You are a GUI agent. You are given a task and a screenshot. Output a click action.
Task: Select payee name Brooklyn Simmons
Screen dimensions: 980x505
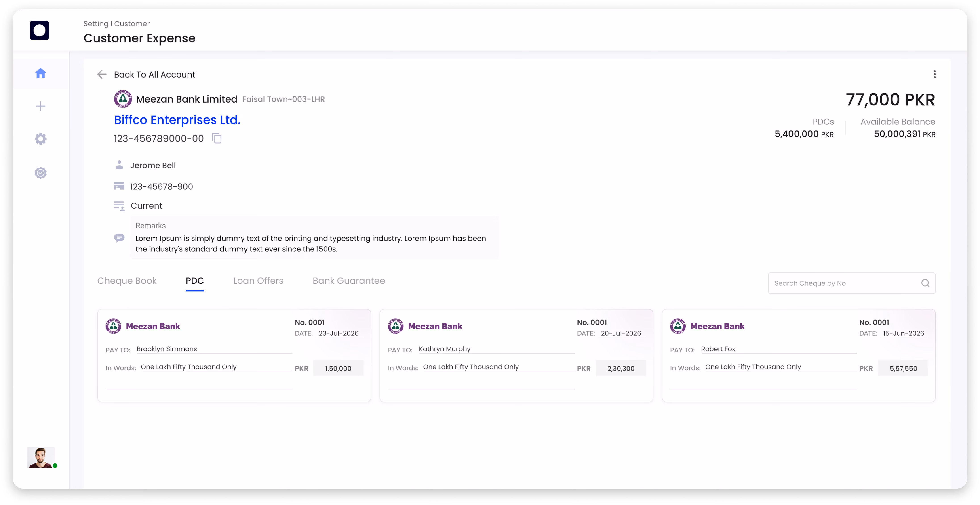click(x=167, y=349)
